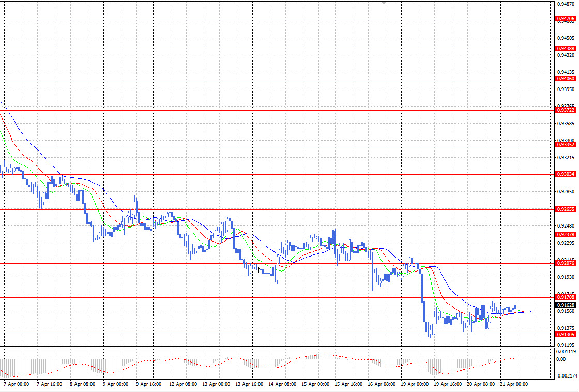Screen dimensions: 579x392
Task: Click the 0.92295 price scale value
Action: click(566, 243)
